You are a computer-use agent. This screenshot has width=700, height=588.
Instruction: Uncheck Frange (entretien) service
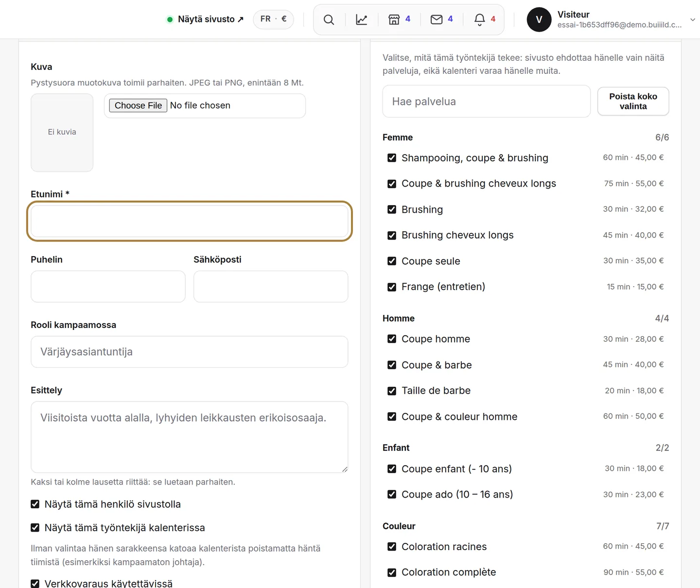coord(392,287)
